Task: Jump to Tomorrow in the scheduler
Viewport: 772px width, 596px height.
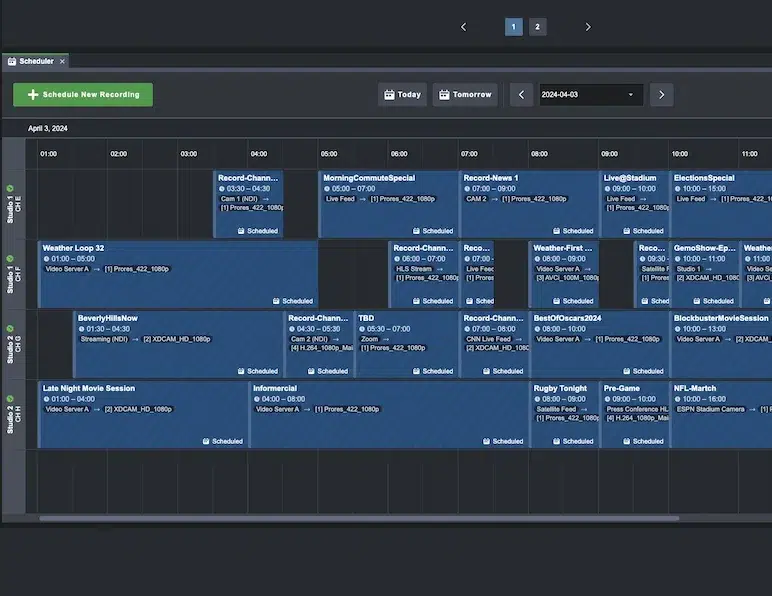Action: 465,94
